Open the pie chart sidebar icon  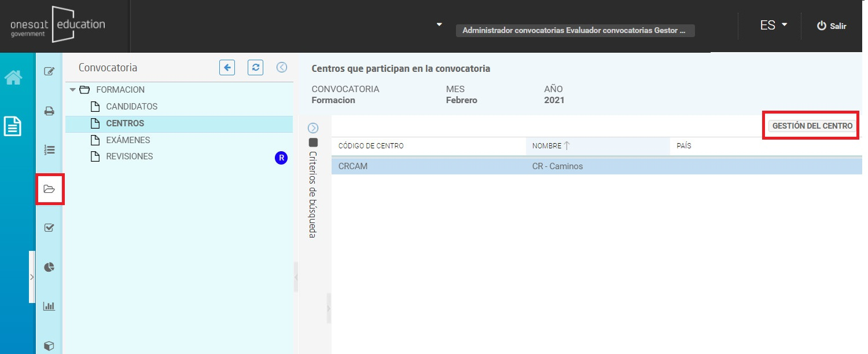tap(49, 267)
